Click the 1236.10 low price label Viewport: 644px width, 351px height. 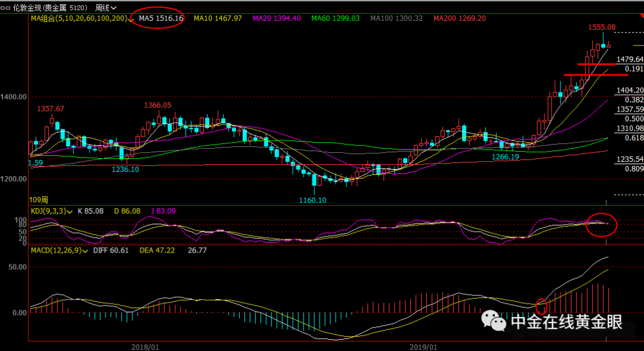125,170
